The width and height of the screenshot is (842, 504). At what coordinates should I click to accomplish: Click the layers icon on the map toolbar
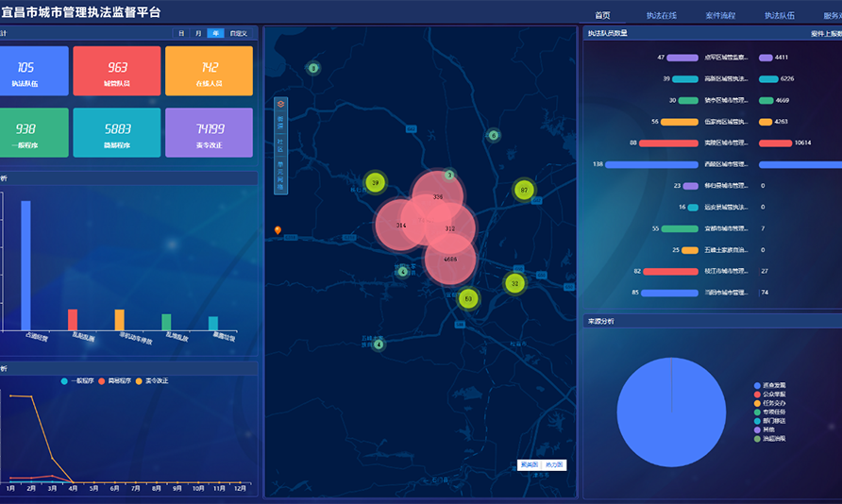coord(280,104)
